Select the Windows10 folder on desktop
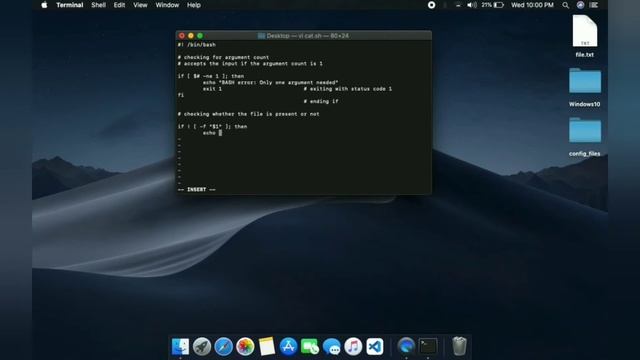The image size is (640, 360). [584, 87]
